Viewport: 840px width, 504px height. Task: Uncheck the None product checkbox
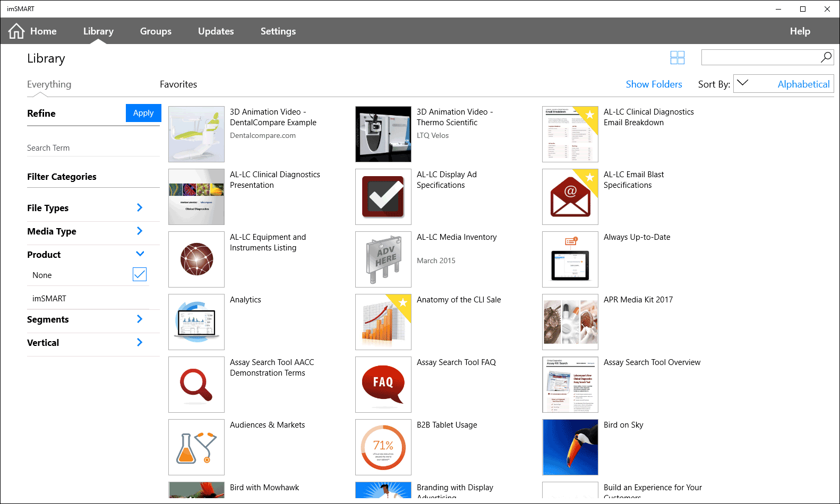(x=140, y=274)
